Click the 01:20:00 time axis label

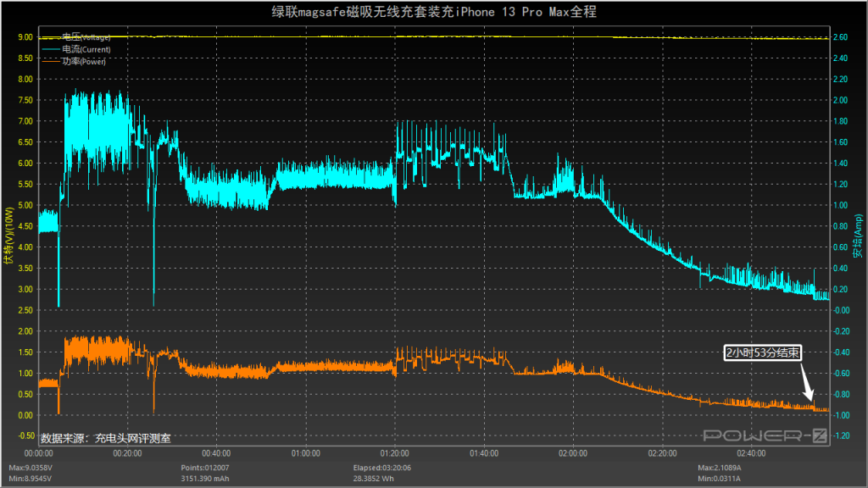pos(395,453)
